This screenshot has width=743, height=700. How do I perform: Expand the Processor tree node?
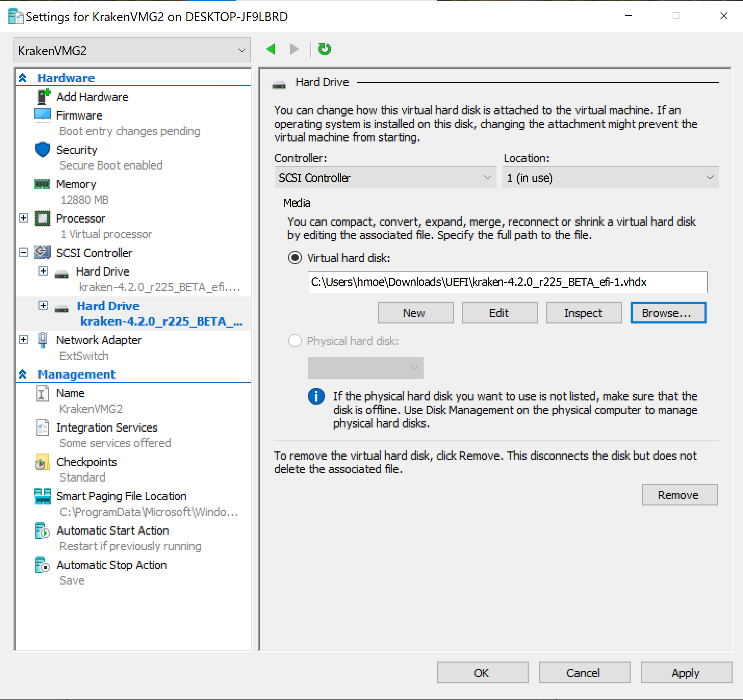[x=24, y=218]
